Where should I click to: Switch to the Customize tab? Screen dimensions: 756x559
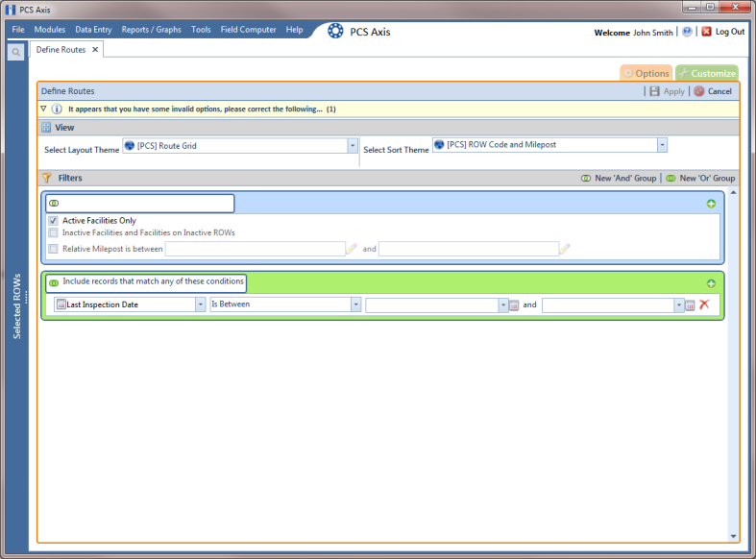(x=707, y=73)
